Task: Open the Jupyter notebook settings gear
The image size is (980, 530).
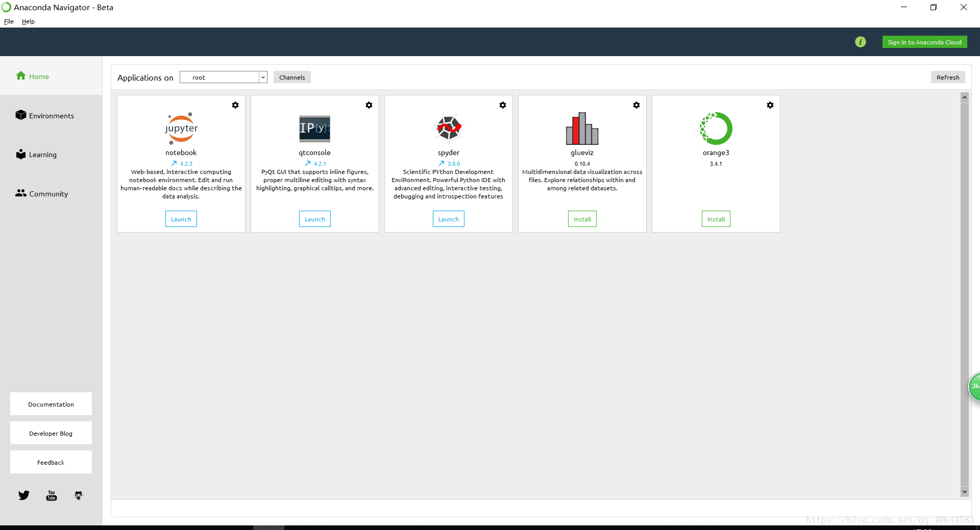Action: pos(235,105)
